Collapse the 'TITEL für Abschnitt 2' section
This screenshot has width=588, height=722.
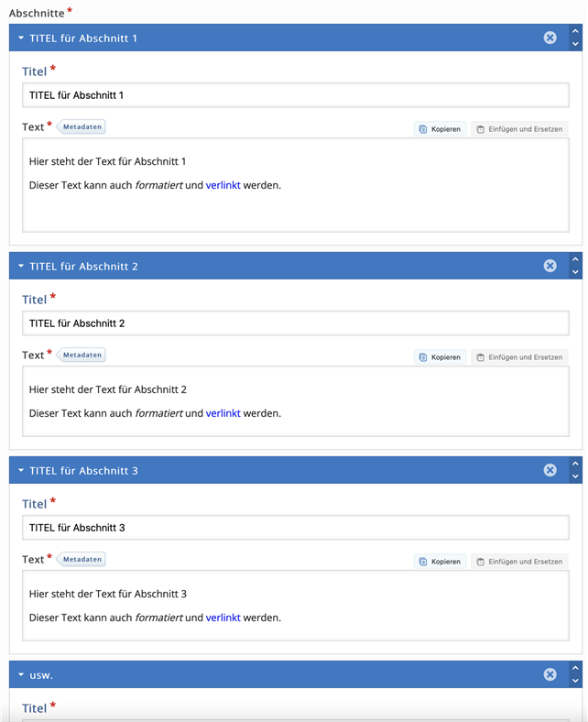21,266
